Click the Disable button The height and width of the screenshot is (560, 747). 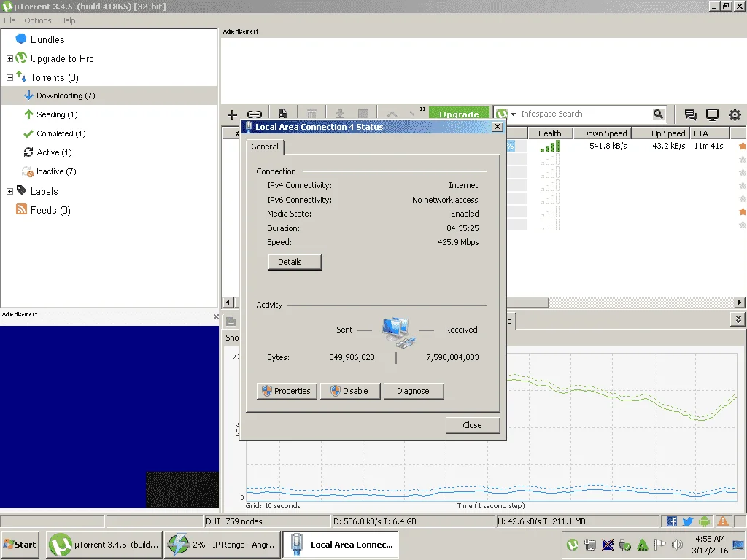[x=350, y=391]
